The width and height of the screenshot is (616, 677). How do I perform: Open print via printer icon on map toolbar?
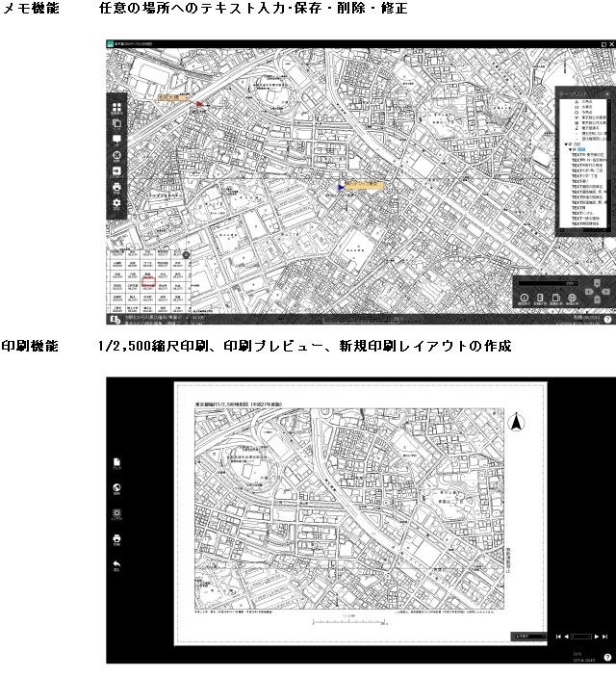116,187
